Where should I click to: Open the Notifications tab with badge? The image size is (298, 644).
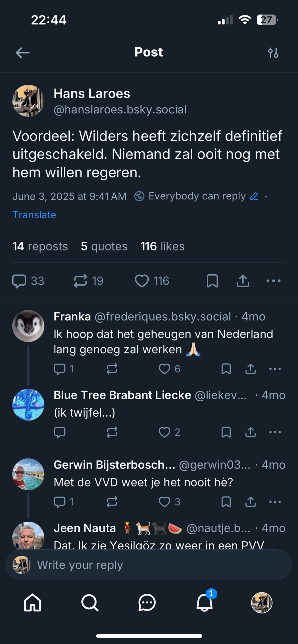tap(204, 602)
